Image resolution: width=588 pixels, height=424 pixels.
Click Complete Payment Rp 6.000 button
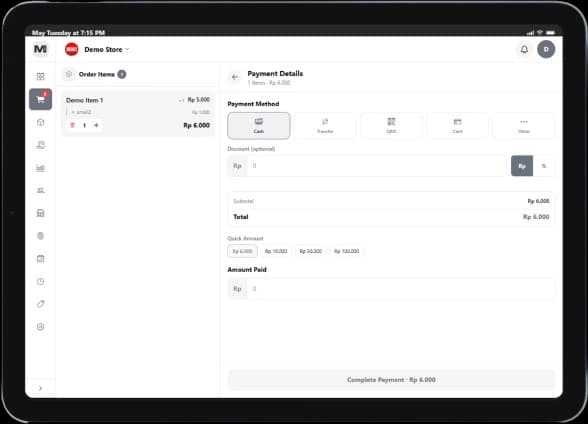391,380
